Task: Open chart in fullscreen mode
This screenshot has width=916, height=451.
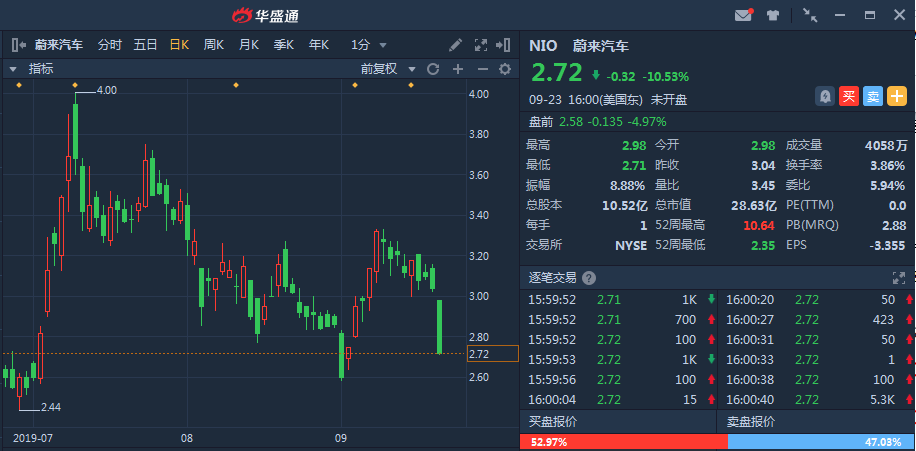Action: [x=481, y=45]
